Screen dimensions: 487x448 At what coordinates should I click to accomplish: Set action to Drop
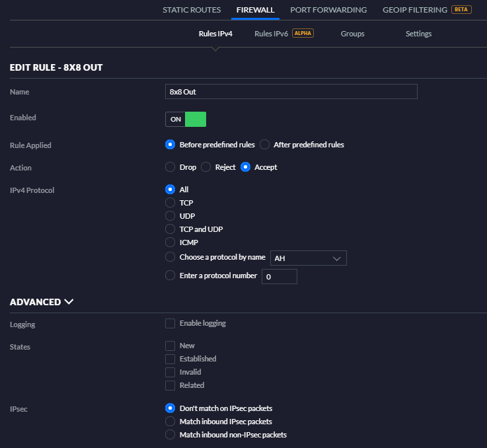(170, 167)
